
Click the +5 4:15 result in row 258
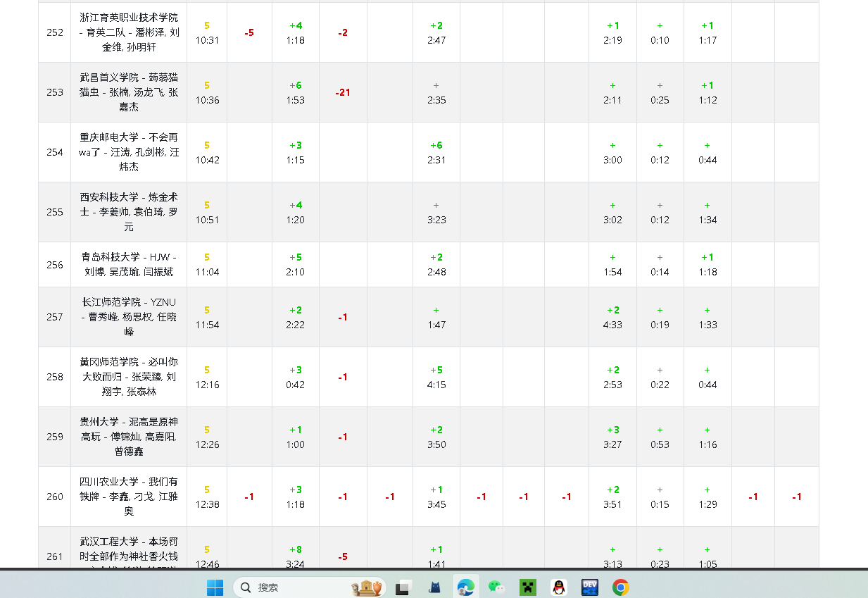tap(436, 377)
